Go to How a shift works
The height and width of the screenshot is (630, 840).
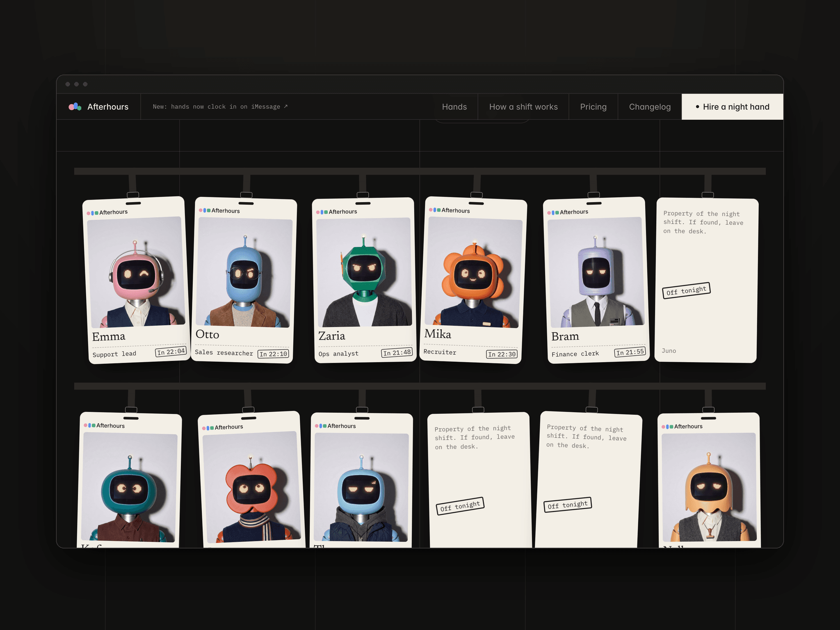523,107
